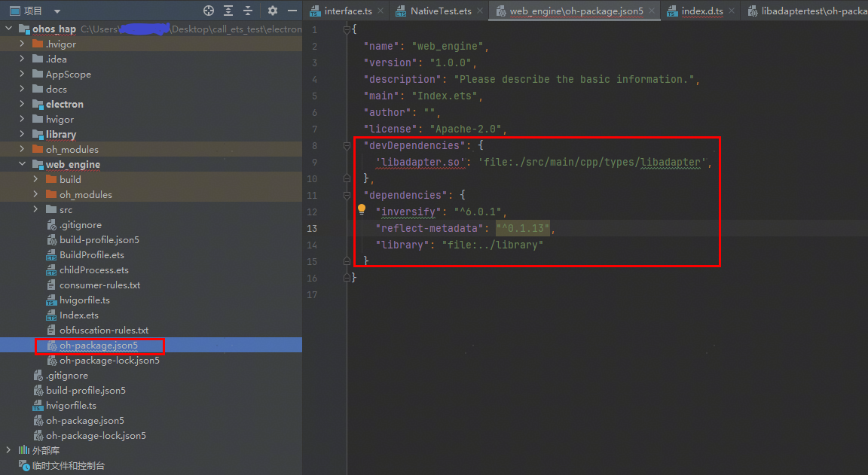Switch to the index.d.ts tab

702,11
